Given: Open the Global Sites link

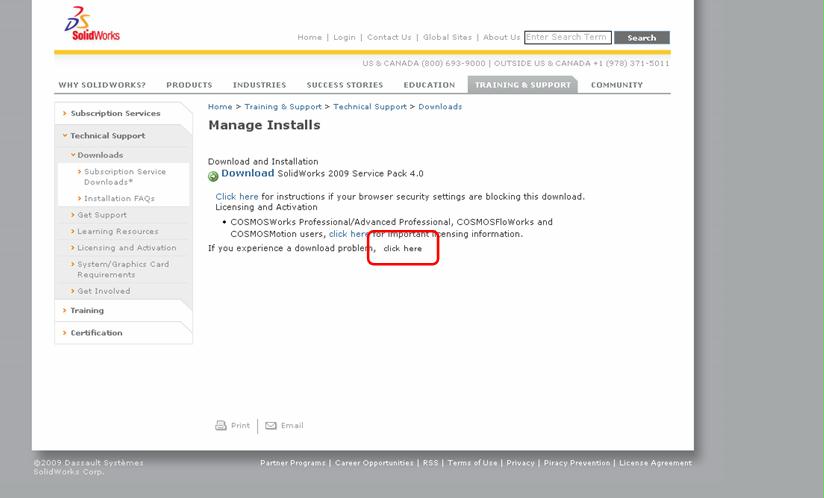Looking at the screenshot, I should pyautogui.click(x=447, y=37).
